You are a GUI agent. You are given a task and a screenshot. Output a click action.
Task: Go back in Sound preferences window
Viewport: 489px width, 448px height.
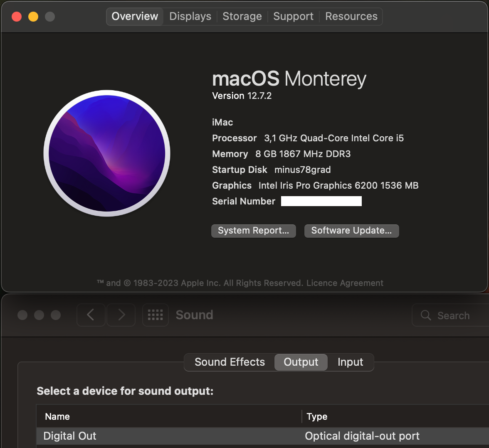click(x=91, y=315)
